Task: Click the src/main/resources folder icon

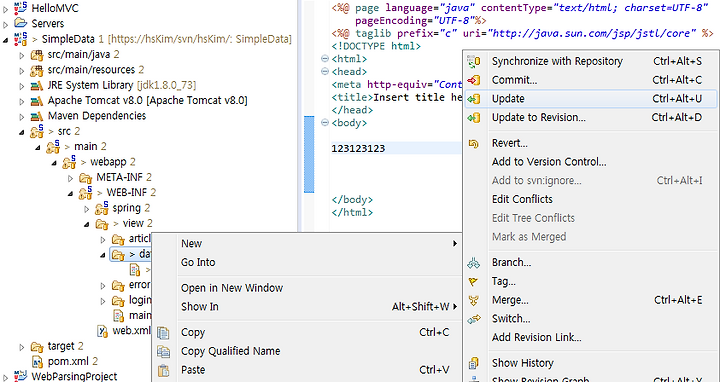Action: click(x=37, y=70)
